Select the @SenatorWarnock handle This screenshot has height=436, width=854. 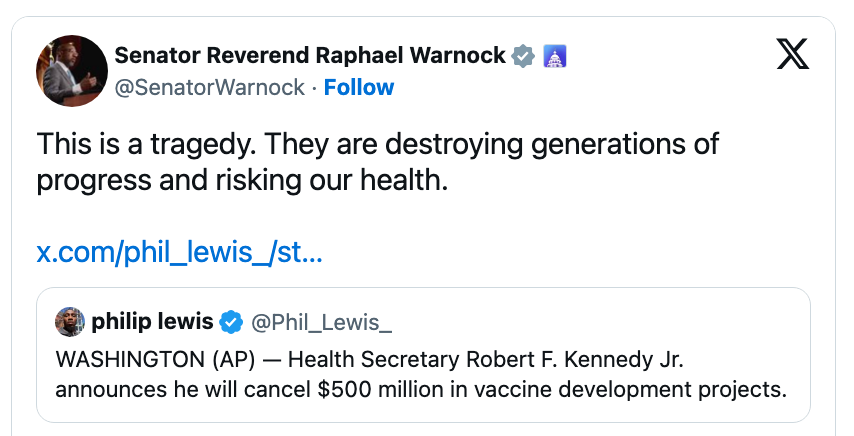[x=210, y=87]
